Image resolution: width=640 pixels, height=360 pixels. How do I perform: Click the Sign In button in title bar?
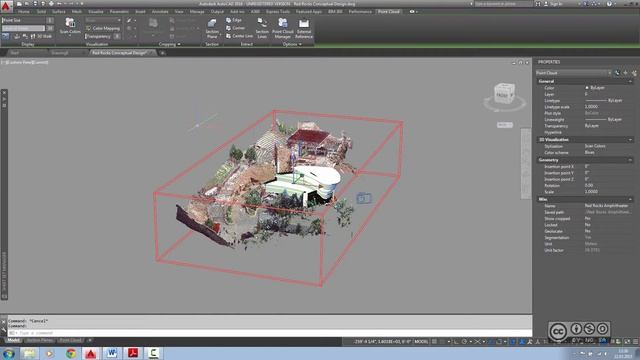pos(553,4)
